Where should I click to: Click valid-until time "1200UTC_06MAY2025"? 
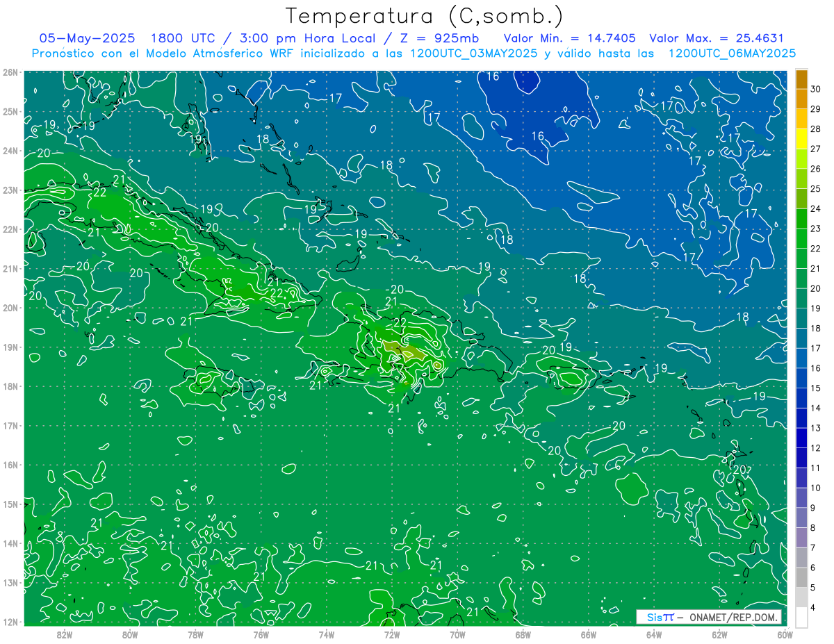[732, 53]
